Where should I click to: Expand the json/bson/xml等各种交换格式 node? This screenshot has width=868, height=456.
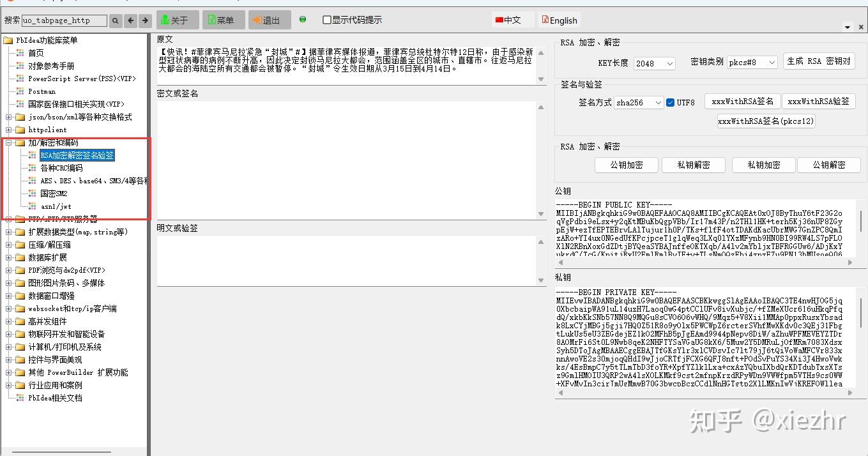[x=9, y=117]
